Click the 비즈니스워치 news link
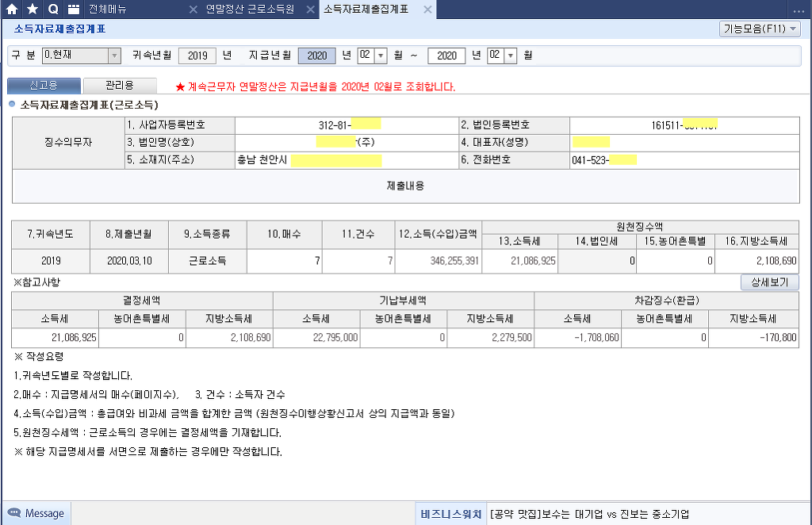812x525 pixels. (451, 513)
